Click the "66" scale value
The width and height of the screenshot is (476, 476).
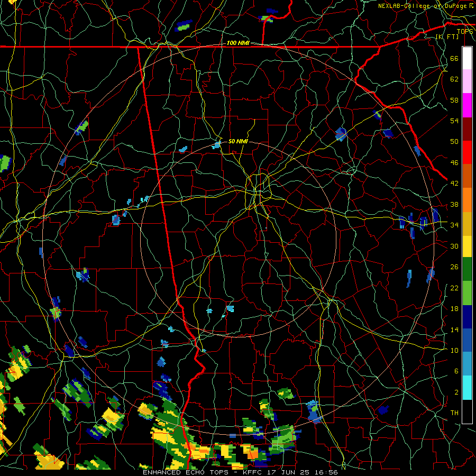pos(454,58)
